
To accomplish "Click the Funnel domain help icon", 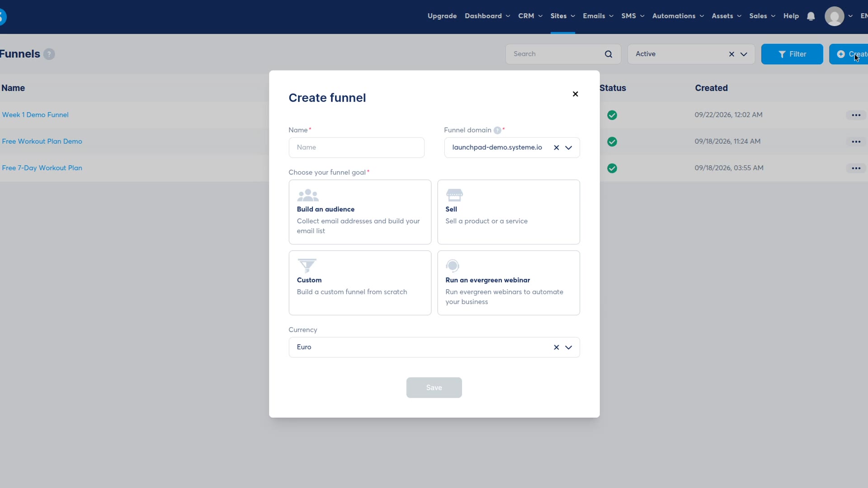I will pyautogui.click(x=497, y=130).
